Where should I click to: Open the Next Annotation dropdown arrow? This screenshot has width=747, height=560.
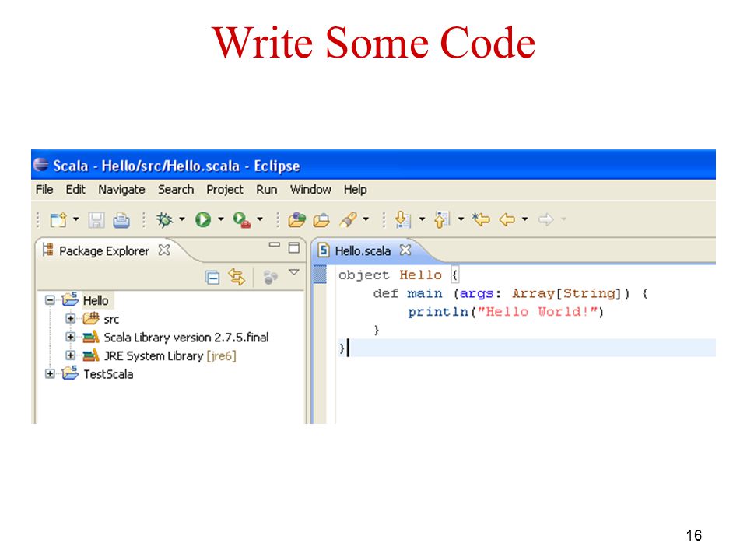(x=422, y=219)
